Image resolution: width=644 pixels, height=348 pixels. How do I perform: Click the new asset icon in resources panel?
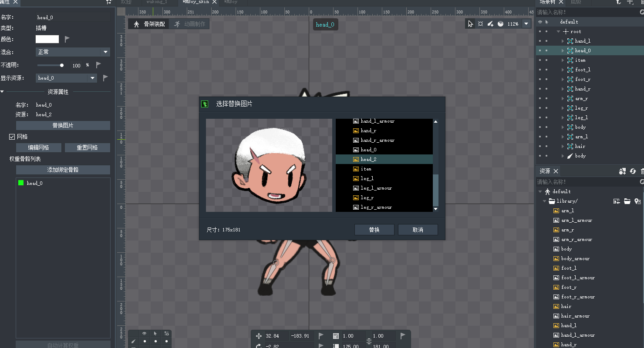click(x=622, y=171)
